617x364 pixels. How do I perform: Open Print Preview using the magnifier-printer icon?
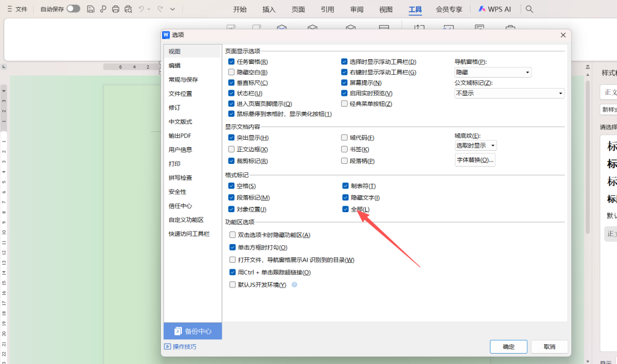coord(128,9)
